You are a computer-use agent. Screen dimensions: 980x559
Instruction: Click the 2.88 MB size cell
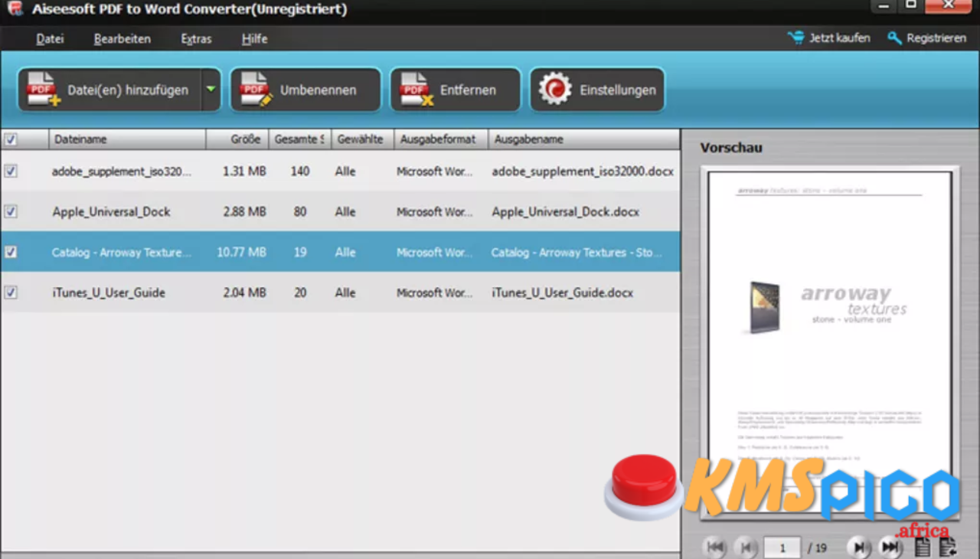[x=244, y=211]
